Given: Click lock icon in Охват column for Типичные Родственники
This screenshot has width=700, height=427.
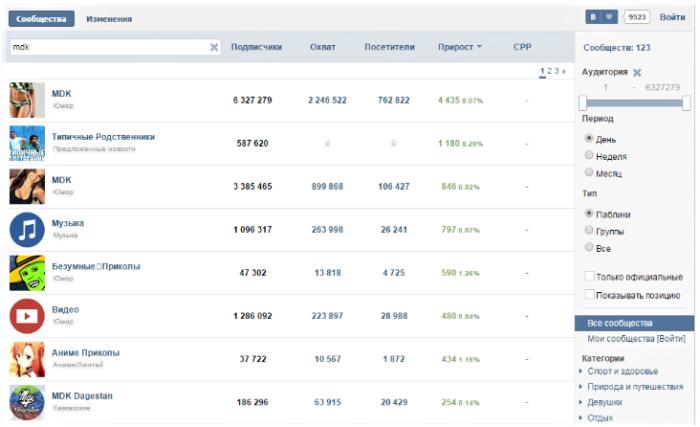Looking at the screenshot, I should coord(327,143).
